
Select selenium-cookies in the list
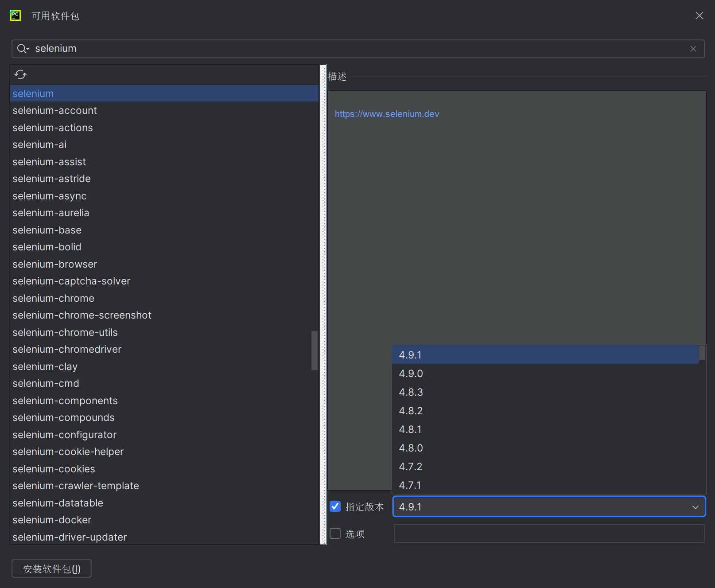pos(164,469)
